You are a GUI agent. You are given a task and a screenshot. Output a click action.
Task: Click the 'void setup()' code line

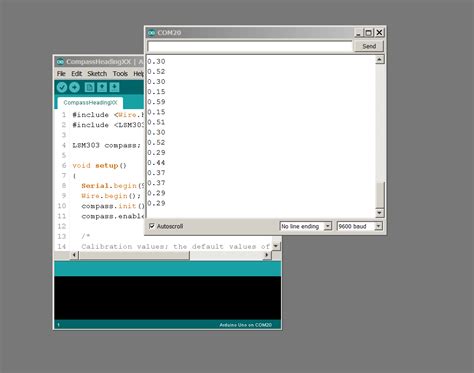coord(99,166)
